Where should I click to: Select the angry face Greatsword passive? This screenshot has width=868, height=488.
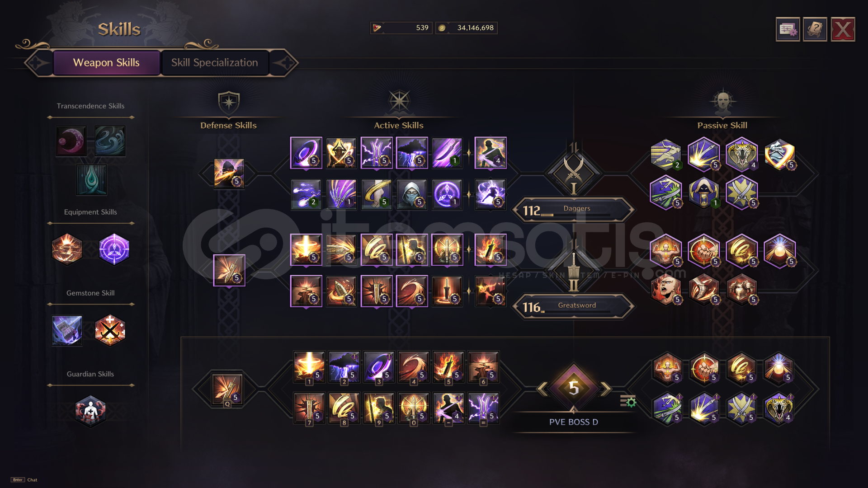(x=666, y=290)
